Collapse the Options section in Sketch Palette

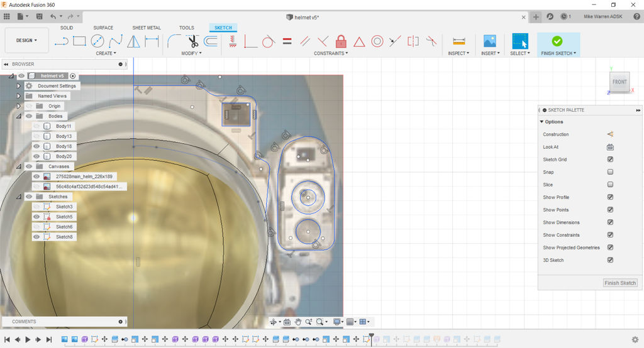click(x=541, y=122)
